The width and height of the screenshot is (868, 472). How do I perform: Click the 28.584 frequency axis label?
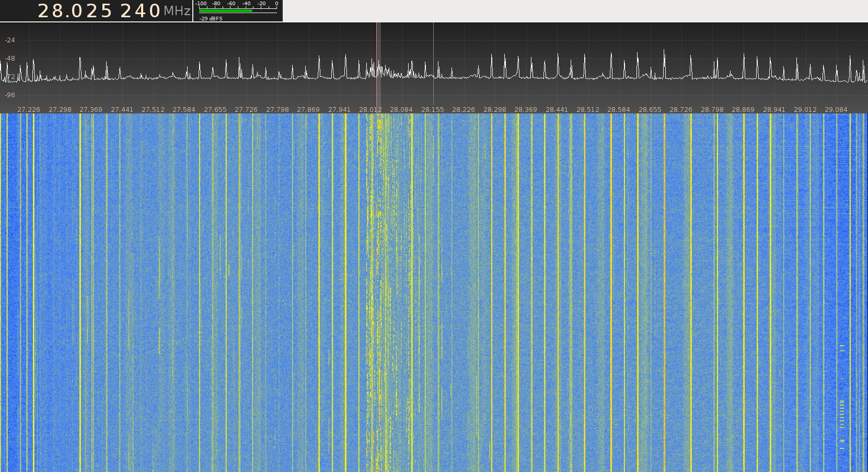point(619,110)
